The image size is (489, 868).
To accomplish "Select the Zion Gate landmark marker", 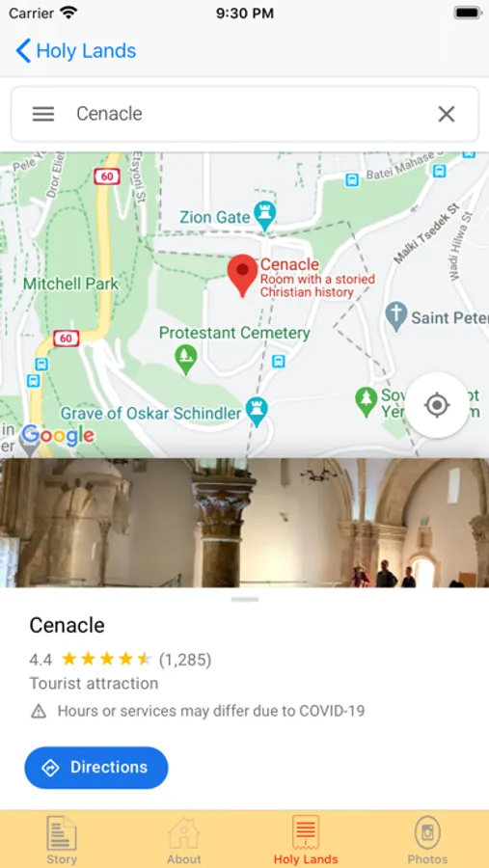I will (264, 216).
